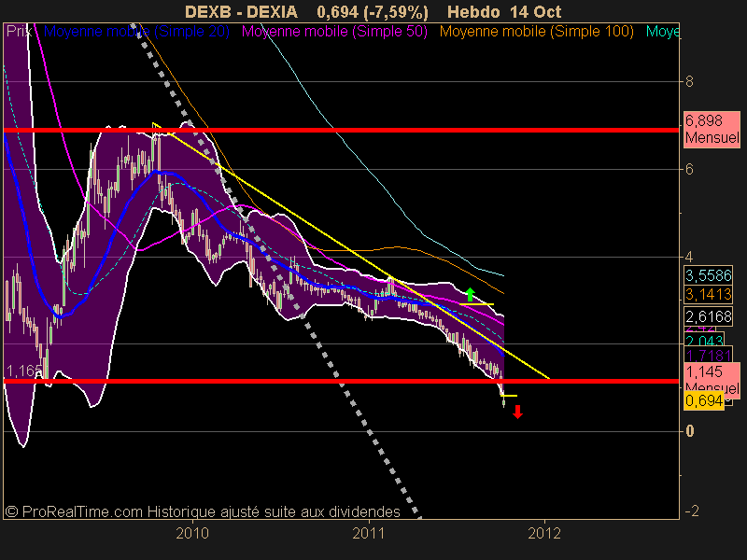Select 'Moyenne mobile (Simple 50)' legend entry
The height and width of the screenshot is (560, 747).
point(334,32)
